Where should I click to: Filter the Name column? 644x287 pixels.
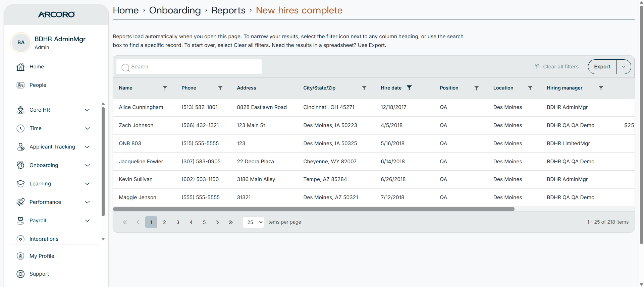pos(165,88)
